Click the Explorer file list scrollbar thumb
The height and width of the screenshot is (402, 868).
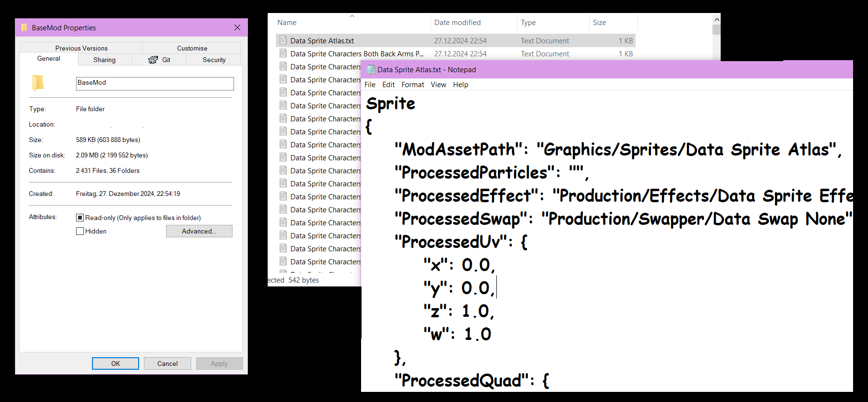tap(716, 29)
